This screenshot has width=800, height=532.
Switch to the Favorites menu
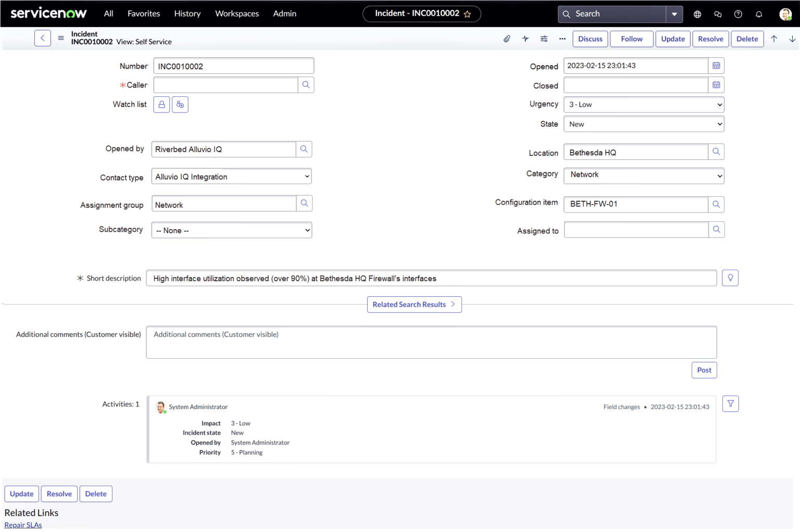click(x=144, y=14)
